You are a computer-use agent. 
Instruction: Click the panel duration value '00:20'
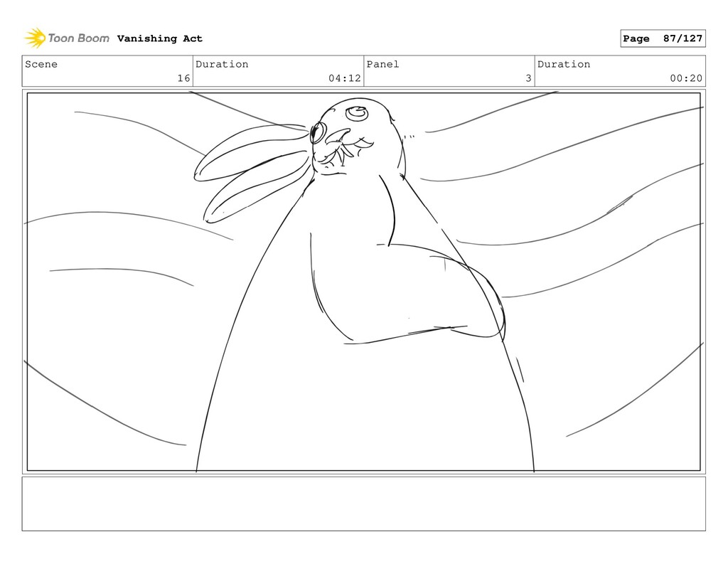tap(686, 78)
